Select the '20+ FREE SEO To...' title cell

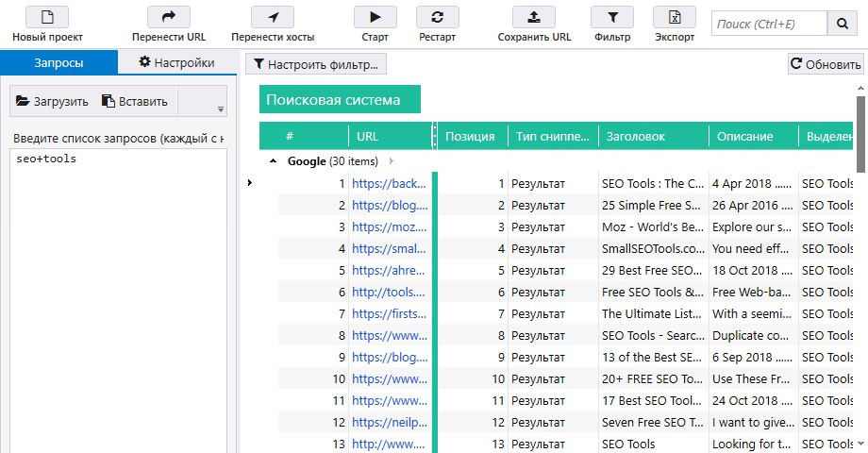click(653, 378)
